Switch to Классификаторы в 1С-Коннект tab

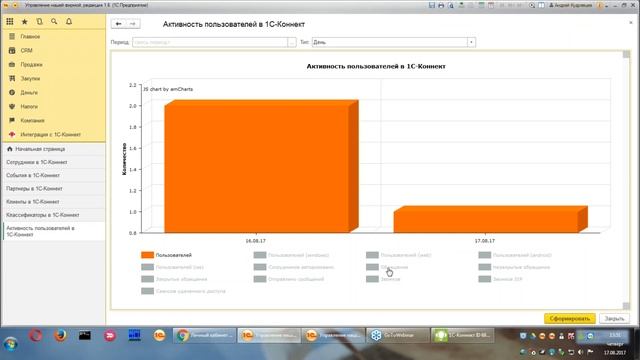pyautogui.click(x=53, y=215)
